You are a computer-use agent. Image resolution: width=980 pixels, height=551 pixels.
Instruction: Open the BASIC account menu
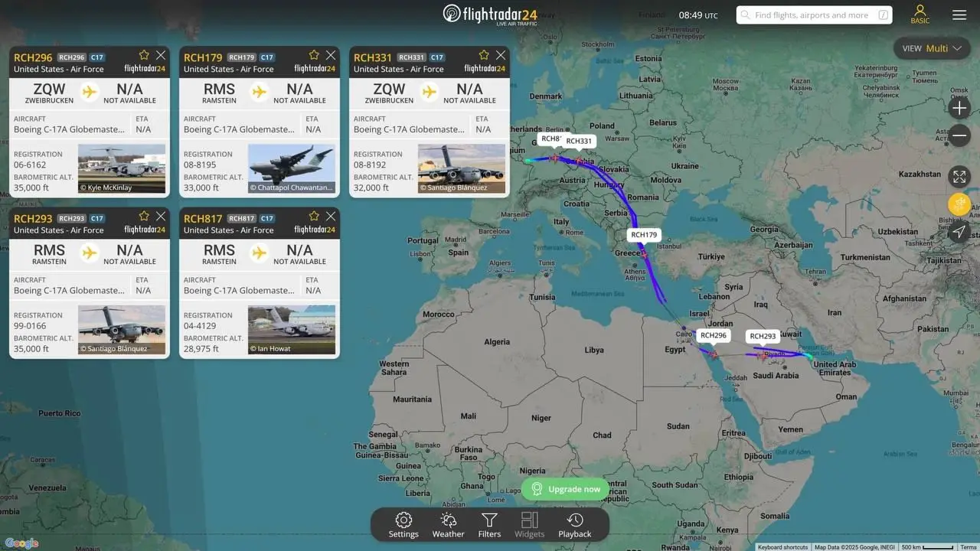coord(920,15)
